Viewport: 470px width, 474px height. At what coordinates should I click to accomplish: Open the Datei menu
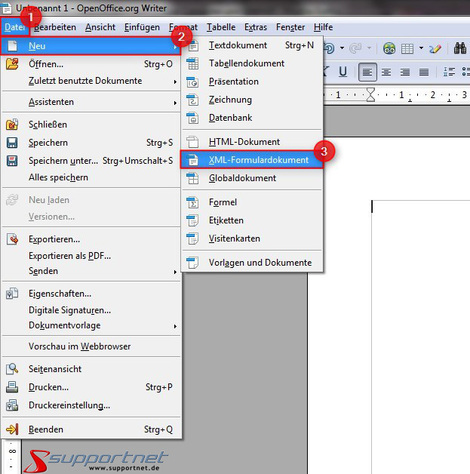click(x=15, y=27)
